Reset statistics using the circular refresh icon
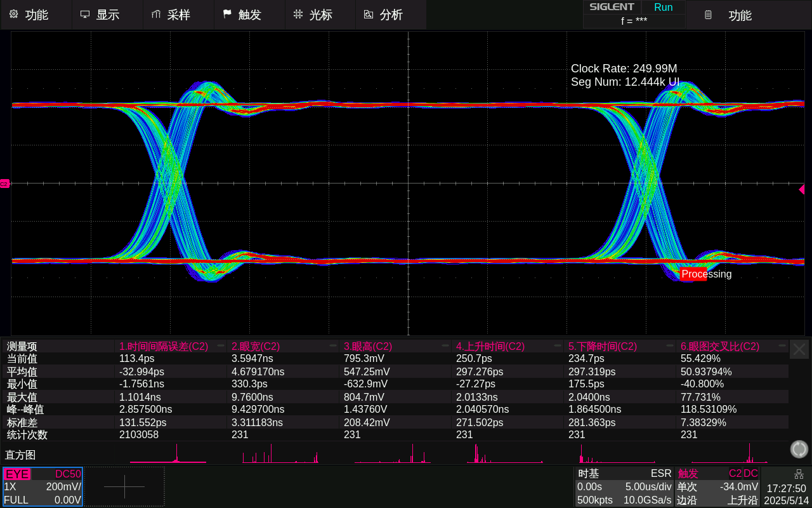 799,449
